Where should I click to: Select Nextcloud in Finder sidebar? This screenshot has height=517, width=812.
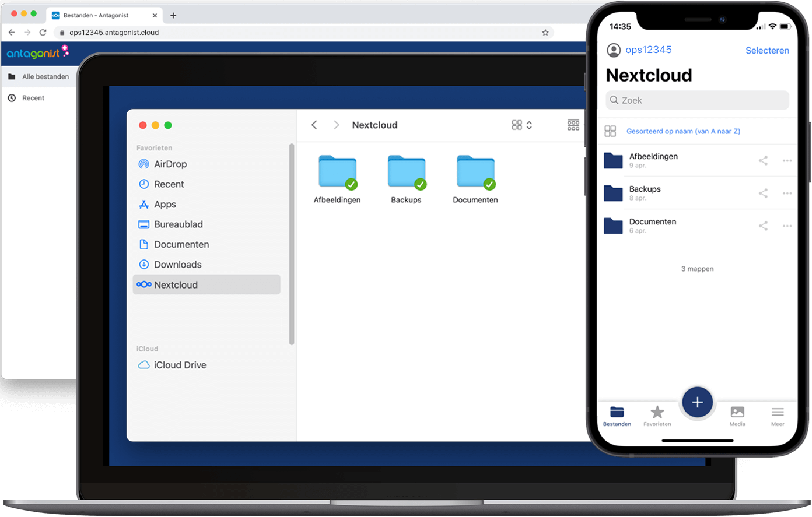(x=206, y=285)
